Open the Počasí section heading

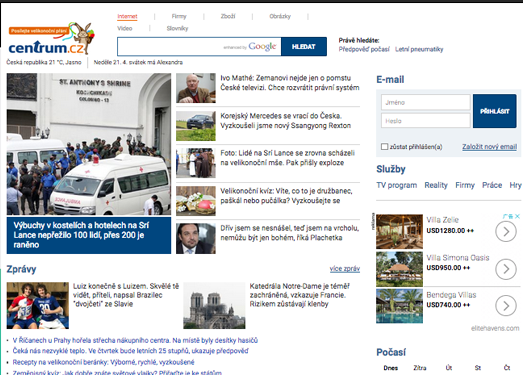pyautogui.click(x=391, y=352)
